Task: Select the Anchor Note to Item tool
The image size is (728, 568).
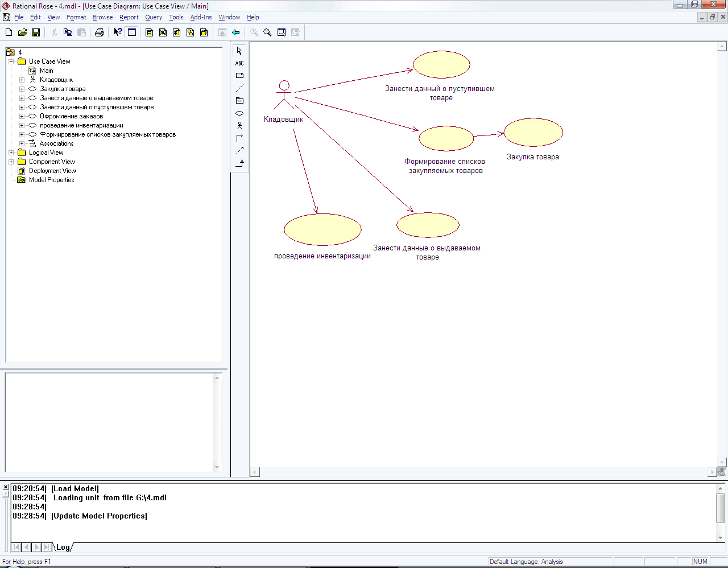Action: coord(239,88)
